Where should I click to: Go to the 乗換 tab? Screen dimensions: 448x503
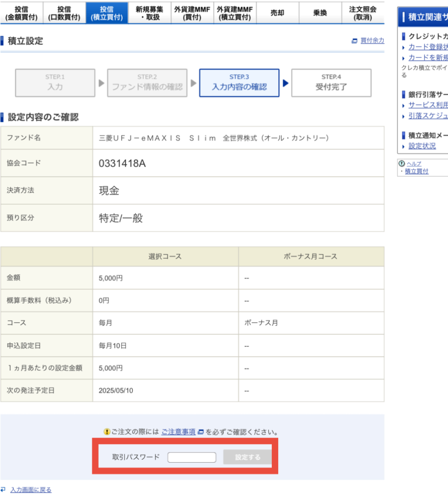click(x=320, y=13)
